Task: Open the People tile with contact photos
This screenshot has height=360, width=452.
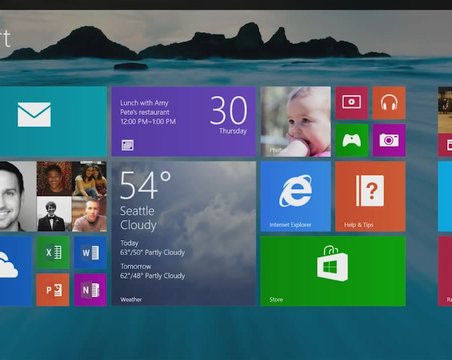Action: (x=53, y=196)
